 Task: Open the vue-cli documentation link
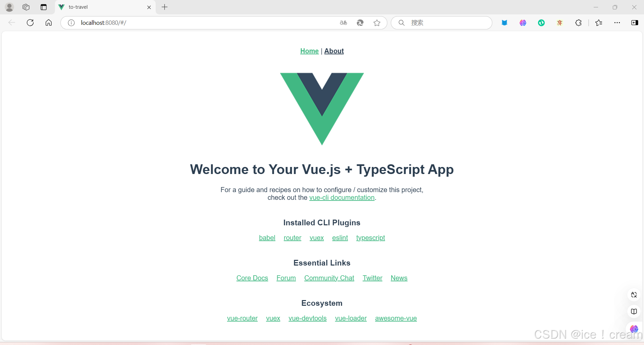[341, 197]
